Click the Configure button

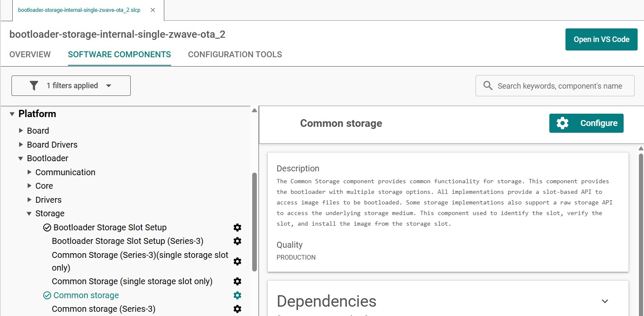point(586,123)
